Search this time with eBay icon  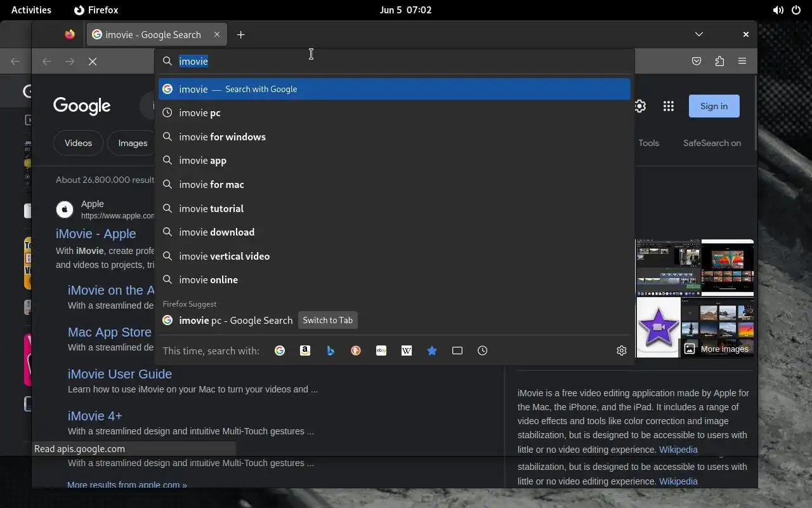[x=381, y=351]
